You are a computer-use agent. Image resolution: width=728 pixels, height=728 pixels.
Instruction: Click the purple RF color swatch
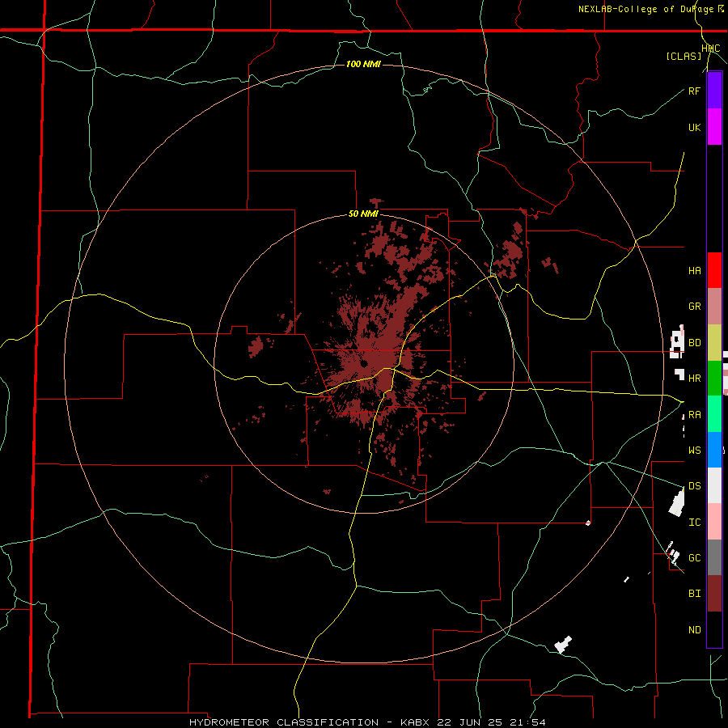(714, 91)
